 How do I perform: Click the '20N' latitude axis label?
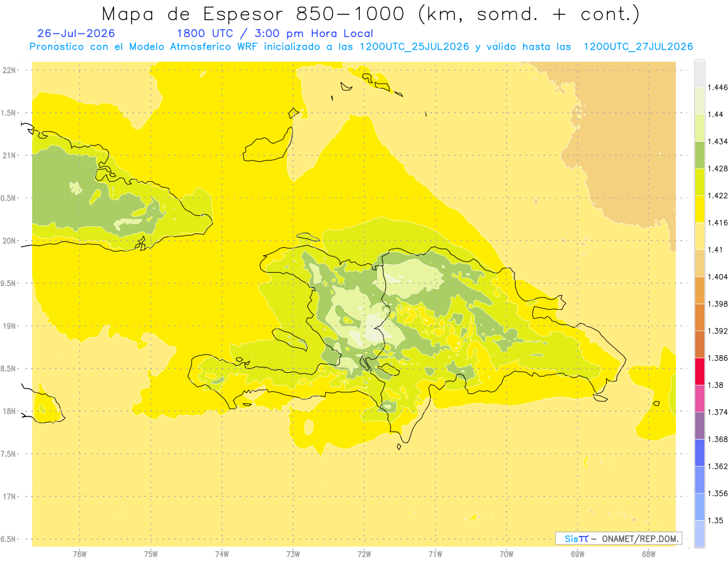[x=10, y=241]
